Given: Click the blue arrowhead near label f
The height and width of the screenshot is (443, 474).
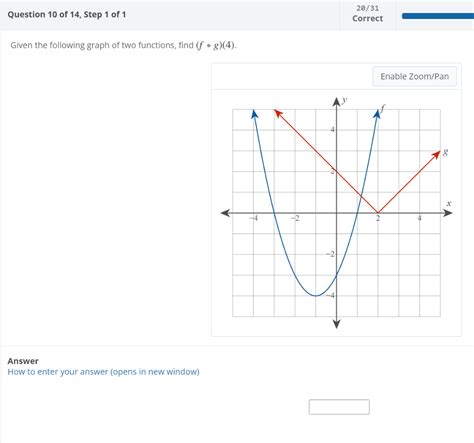Looking at the screenshot, I should pyautogui.click(x=377, y=114).
